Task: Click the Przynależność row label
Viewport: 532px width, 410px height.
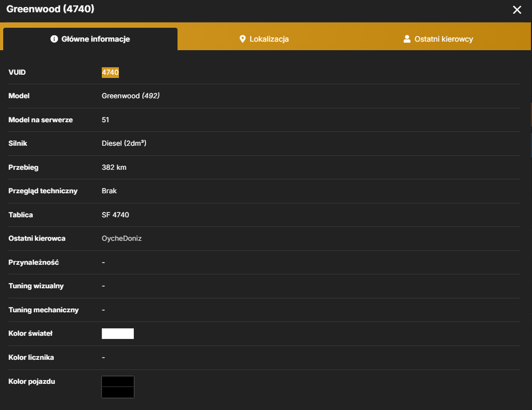Action: [x=33, y=262]
